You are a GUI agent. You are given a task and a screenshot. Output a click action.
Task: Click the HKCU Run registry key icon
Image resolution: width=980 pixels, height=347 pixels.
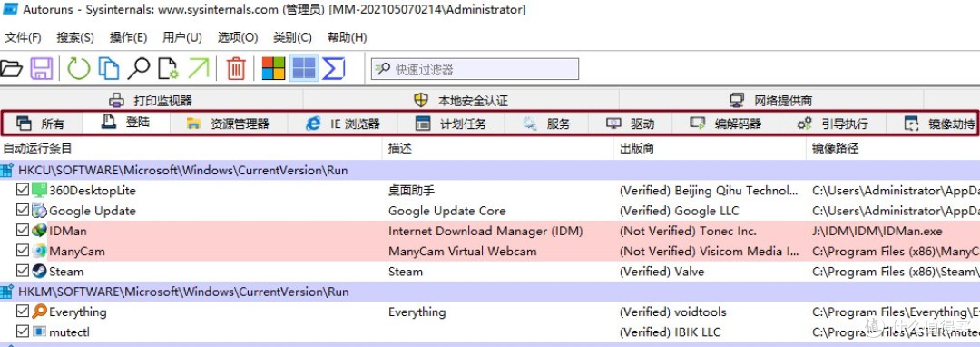click(7, 170)
